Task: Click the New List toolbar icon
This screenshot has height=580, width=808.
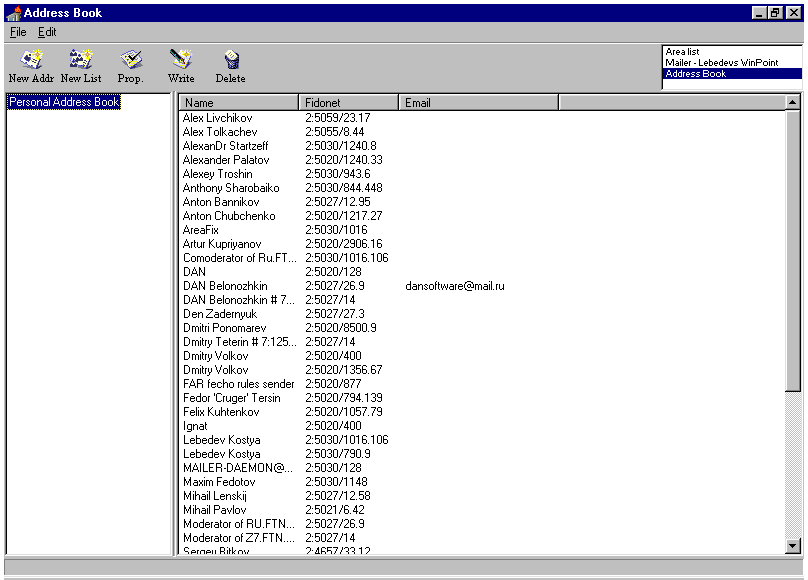Action: pos(81,66)
